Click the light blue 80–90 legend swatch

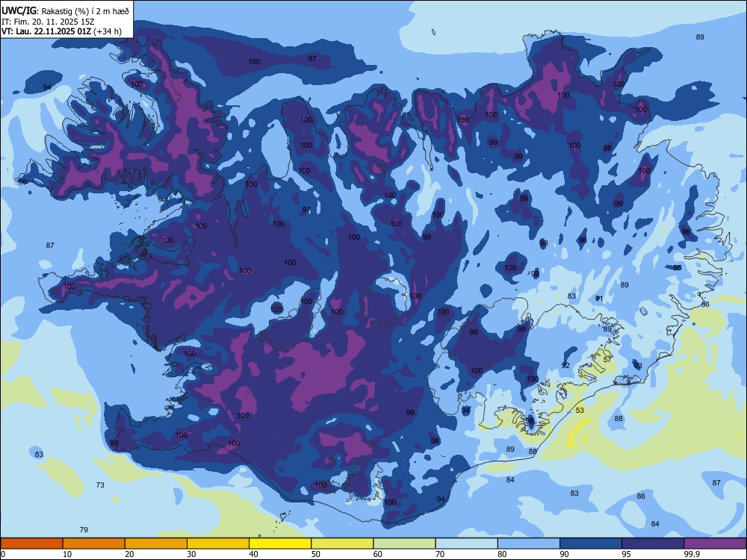tap(529, 544)
